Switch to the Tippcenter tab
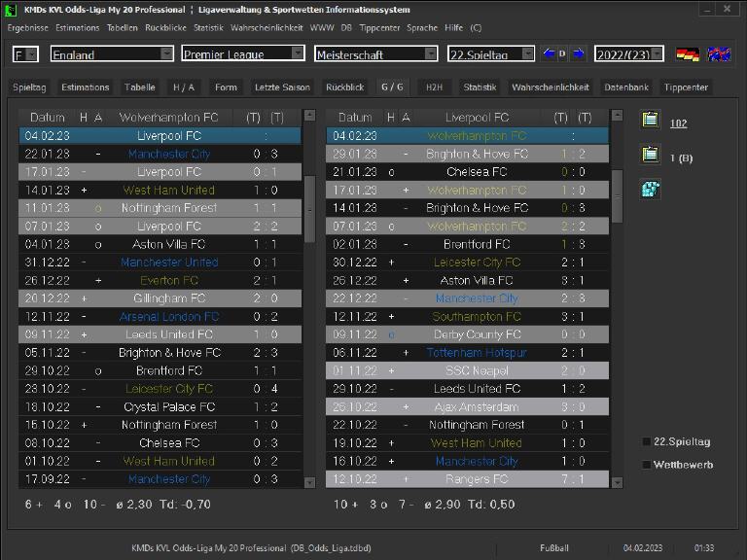 tap(686, 87)
